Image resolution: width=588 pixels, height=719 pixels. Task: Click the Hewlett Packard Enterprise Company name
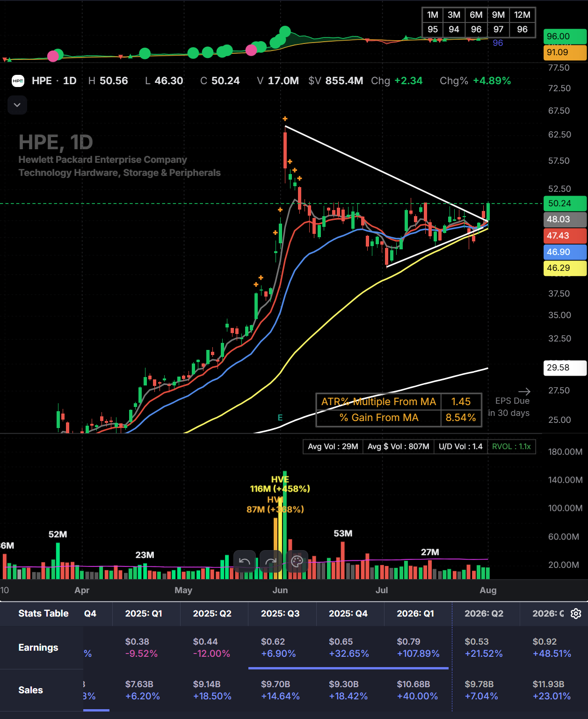pos(102,160)
